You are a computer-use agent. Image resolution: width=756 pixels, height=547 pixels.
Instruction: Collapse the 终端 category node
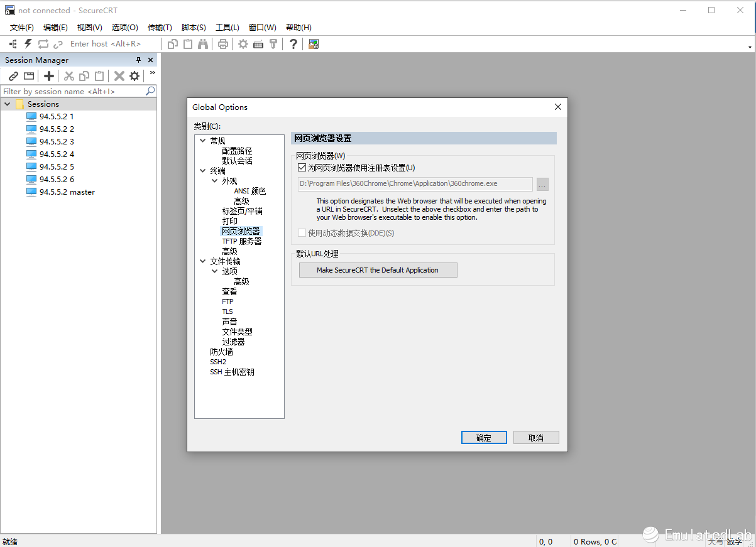coord(202,171)
